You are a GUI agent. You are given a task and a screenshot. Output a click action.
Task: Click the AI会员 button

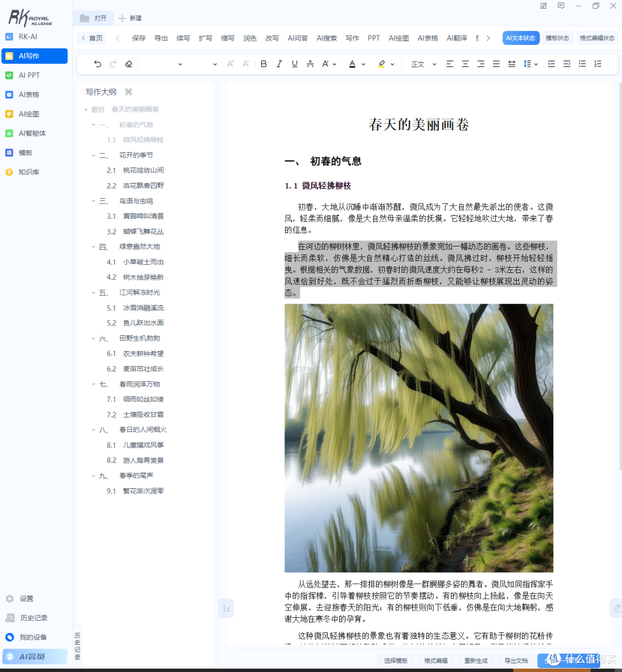(x=35, y=656)
